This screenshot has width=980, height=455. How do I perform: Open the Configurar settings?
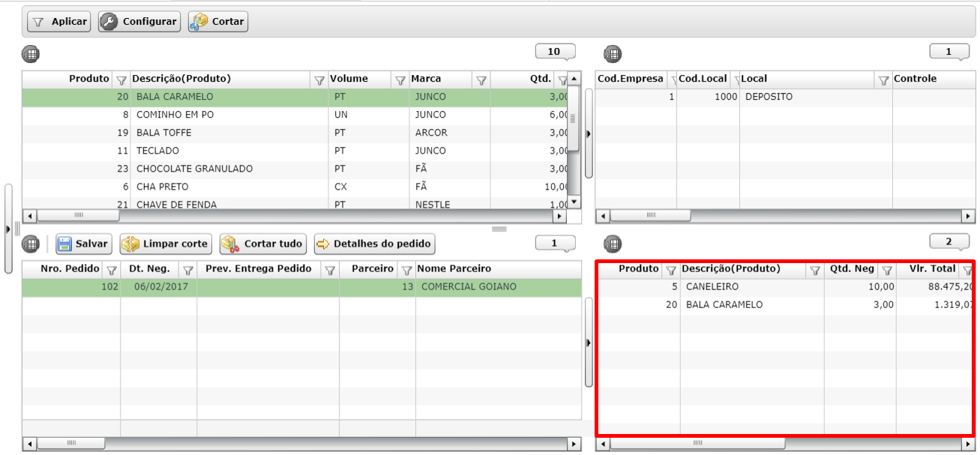click(140, 22)
